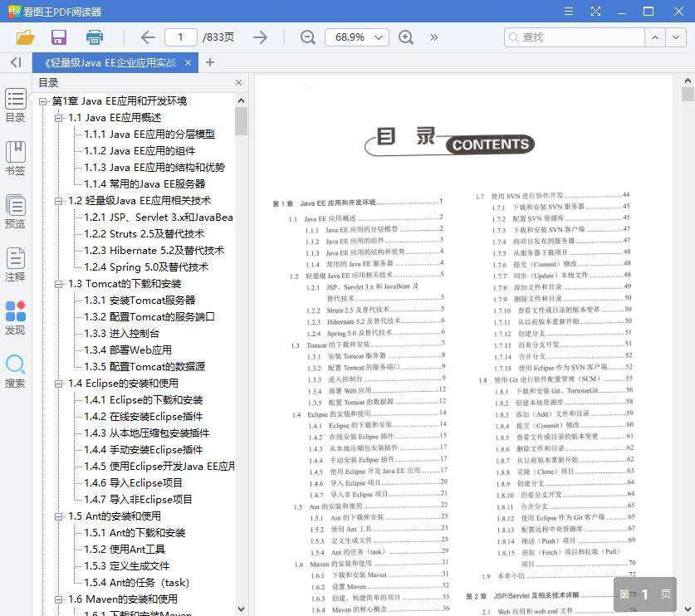
Task: Click the document scrollbar thumb
Action: [688, 94]
